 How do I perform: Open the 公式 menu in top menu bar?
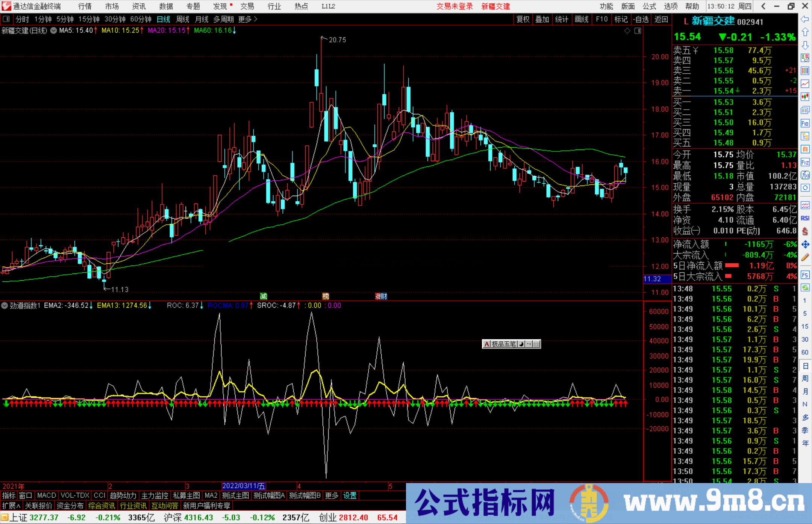click(x=649, y=6)
